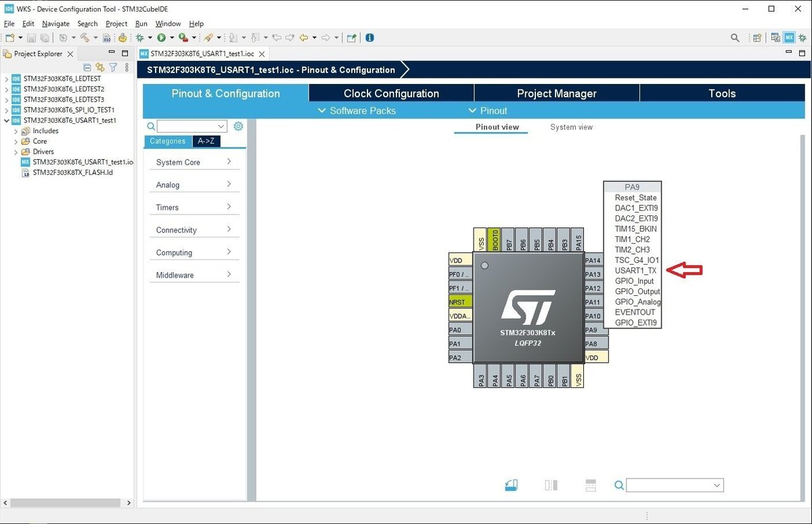This screenshot has height=524, width=812.
Task: Click the Save toolbar icon
Action: [x=31, y=38]
